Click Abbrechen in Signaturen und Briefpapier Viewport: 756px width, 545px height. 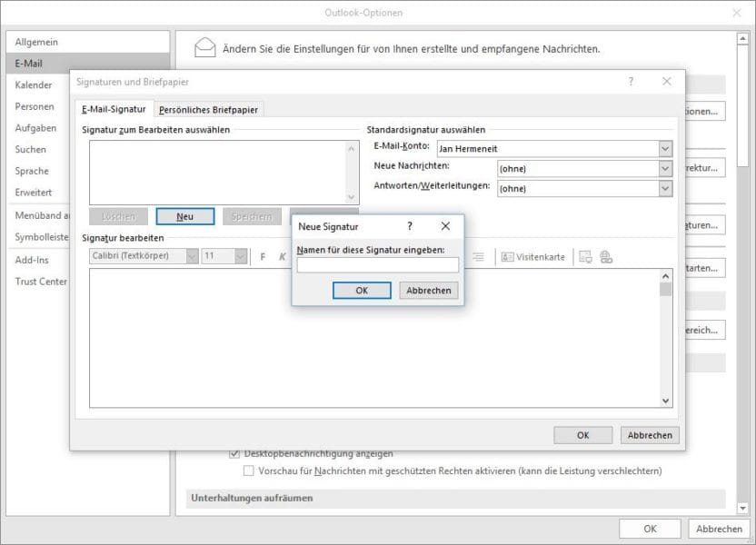click(x=650, y=435)
